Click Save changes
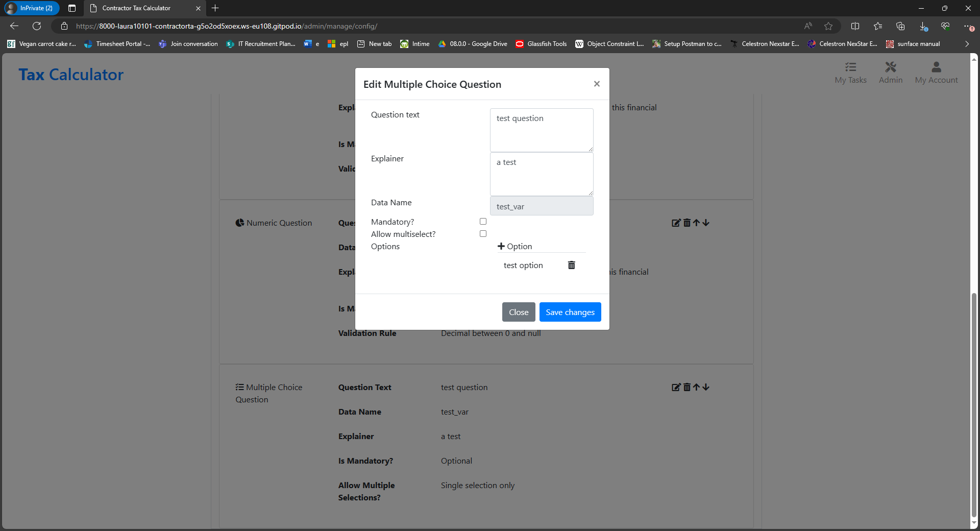The image size is (980, 531). [570, 312]
